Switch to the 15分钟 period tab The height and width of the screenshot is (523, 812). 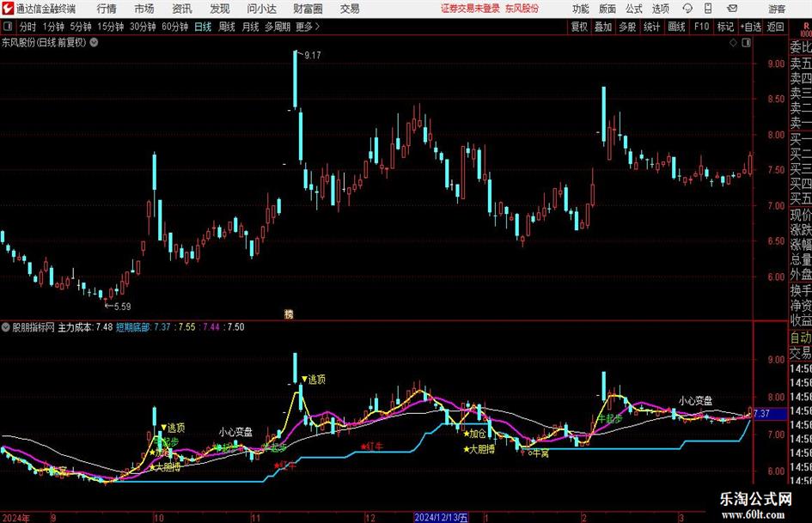pos(110,27)
